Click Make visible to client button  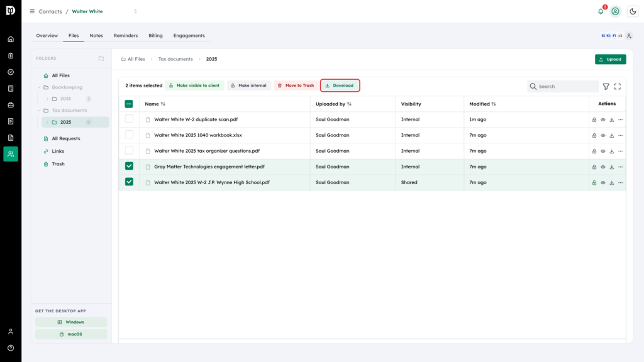click(195, 85)
